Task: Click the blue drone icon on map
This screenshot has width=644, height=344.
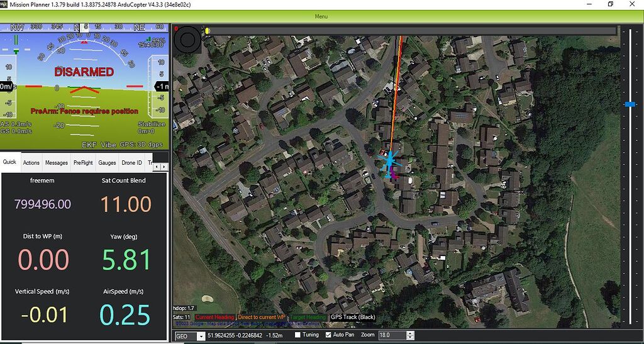Action: 389,161
